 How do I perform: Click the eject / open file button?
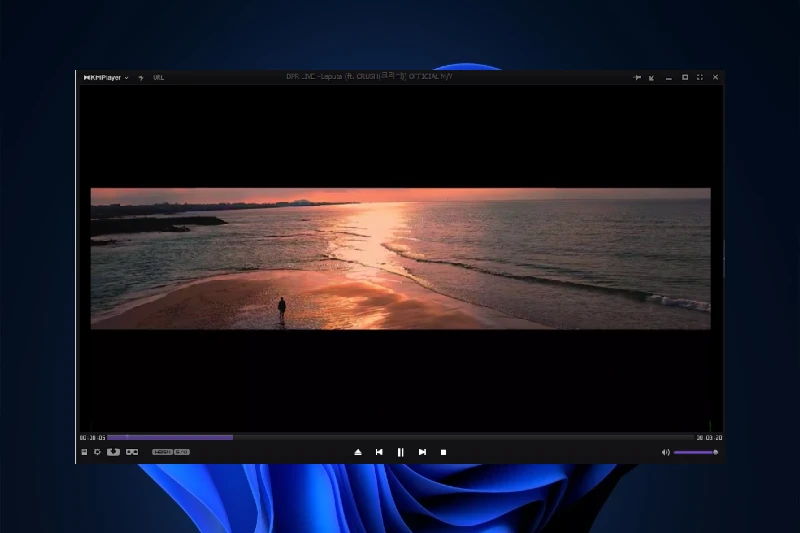tap(358, 452)
